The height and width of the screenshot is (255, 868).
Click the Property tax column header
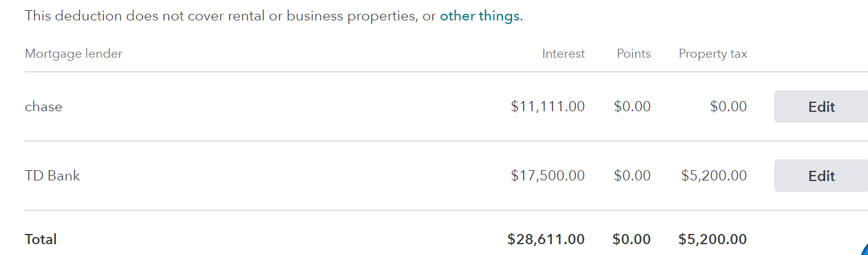click(713, 54)
